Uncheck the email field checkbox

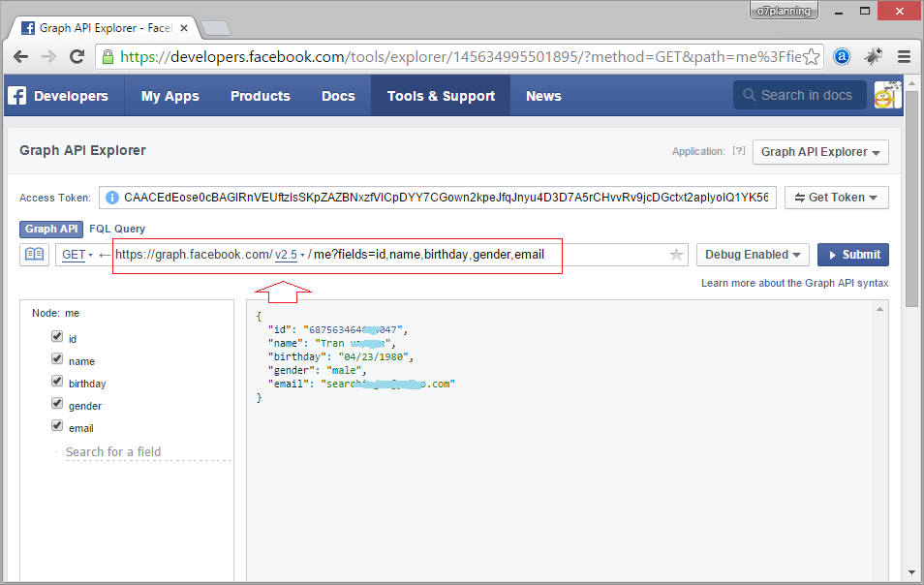pyautogui.click(x=57, y=426)
